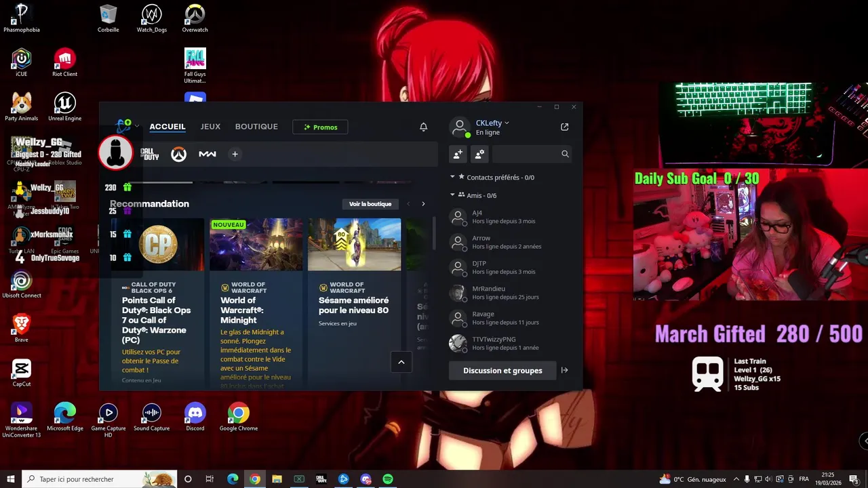The width and height of the screenshot is (868, 488).
Task: Click the scroll-to-top arrow button
Action: click(x=401, y=362)
